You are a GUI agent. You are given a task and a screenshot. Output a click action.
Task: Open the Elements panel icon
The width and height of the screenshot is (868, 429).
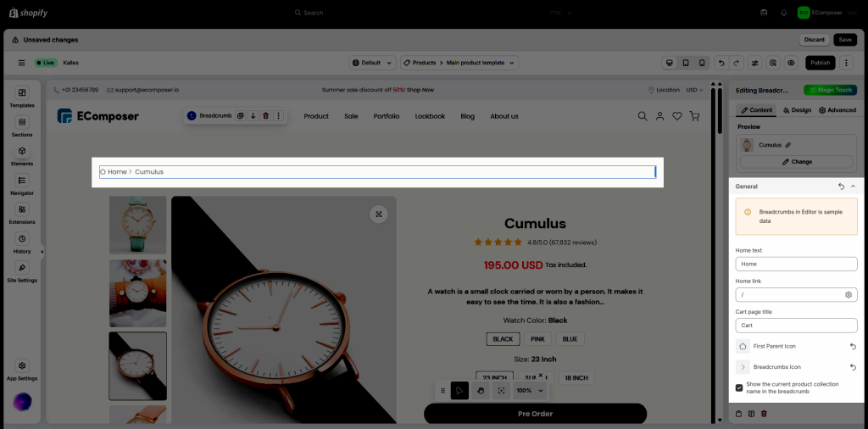[x=22, y=155]
